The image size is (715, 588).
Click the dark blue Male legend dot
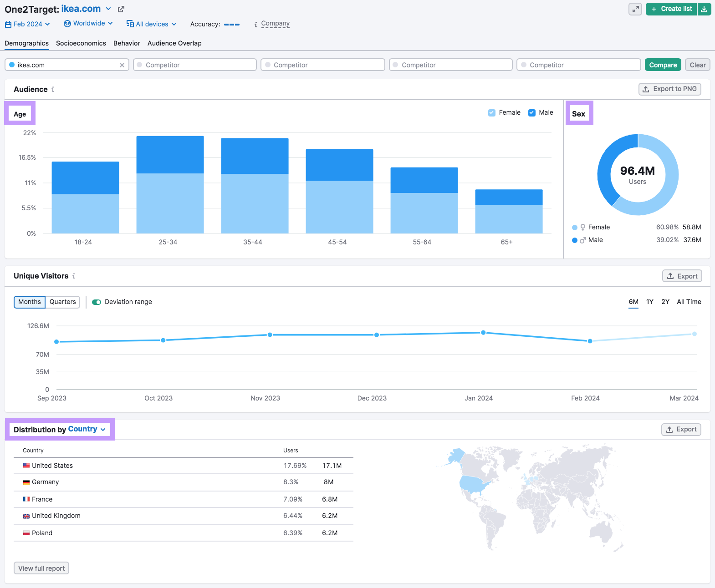[575, 240]
